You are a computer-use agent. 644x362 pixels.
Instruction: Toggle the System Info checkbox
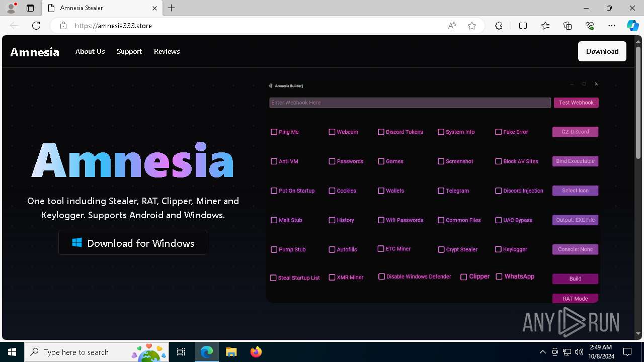tap(441, 132)
